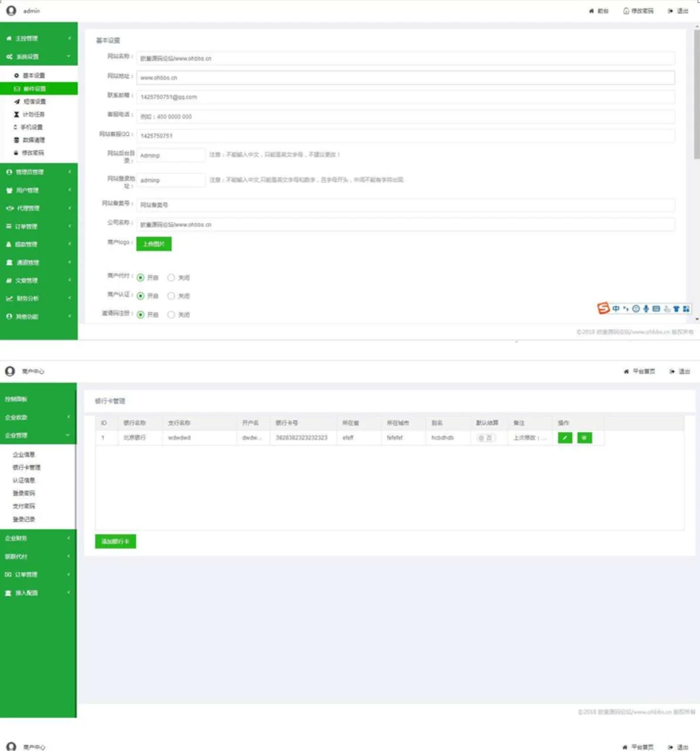Click the microphone icon on Sogou input toolbar
Image resolution: width=700 pixels, height=751 pixels.
[646, 309]
